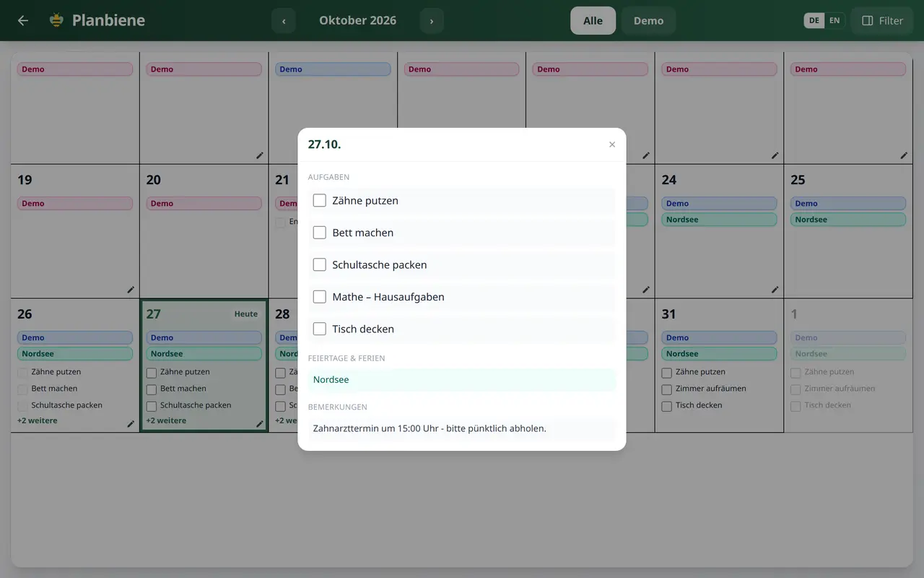The width and height of the screenshot is (924, 578).
Task: Open day 31 date number
Action: pyautogui.click(x=669, y=314)
